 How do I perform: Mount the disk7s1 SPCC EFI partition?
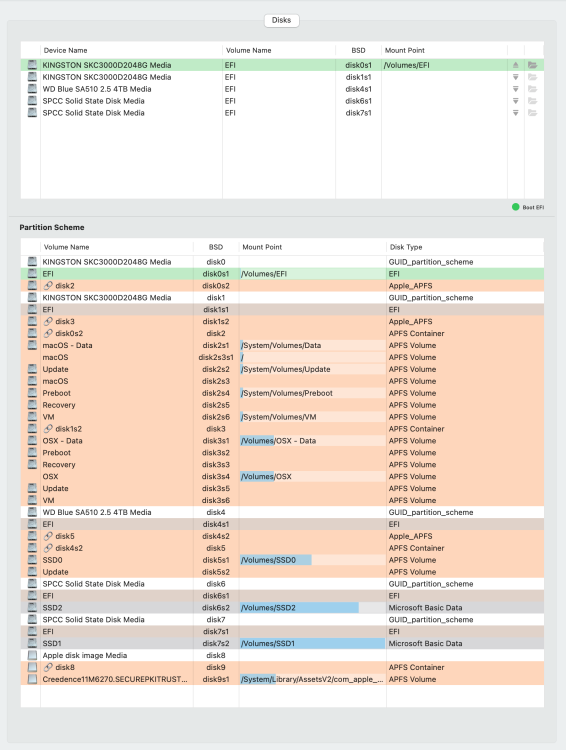[x=515, y=112]
